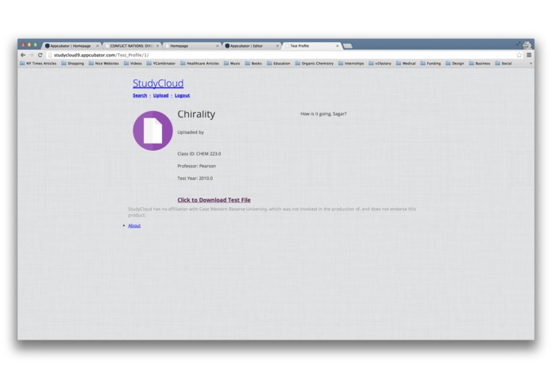Open the Music bookmark folder
Viewport: 552px width, 392px height.
(232, 63)
